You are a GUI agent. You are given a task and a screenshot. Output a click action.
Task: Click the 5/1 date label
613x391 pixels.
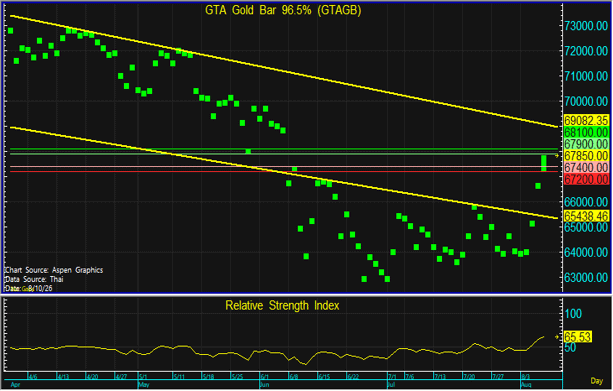[x=143, y=377]
